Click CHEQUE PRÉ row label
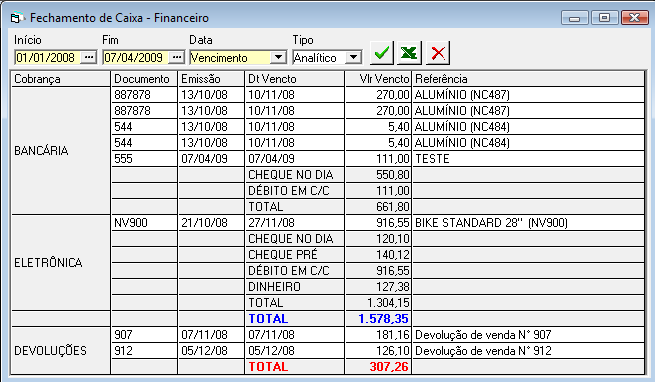655x382 pixels. 295,255
